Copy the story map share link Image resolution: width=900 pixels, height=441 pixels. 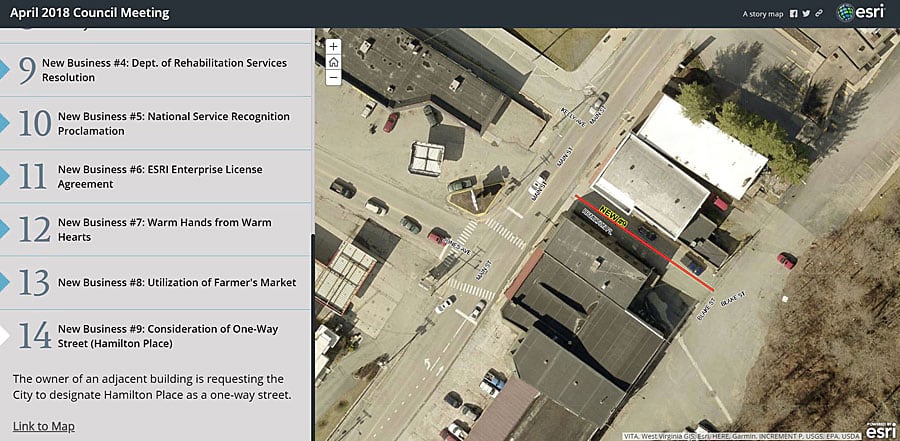point(820,14)
